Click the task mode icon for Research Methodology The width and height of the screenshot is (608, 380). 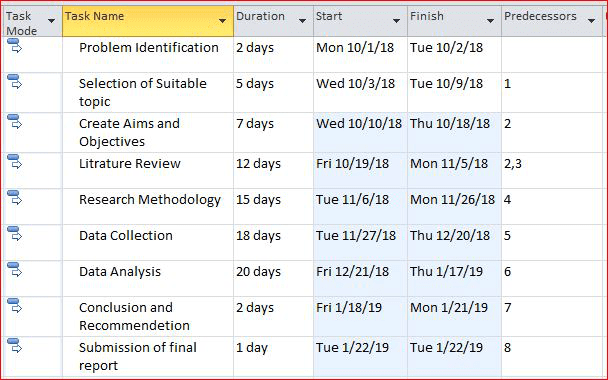pyautogui.click(x=15, y=197)
